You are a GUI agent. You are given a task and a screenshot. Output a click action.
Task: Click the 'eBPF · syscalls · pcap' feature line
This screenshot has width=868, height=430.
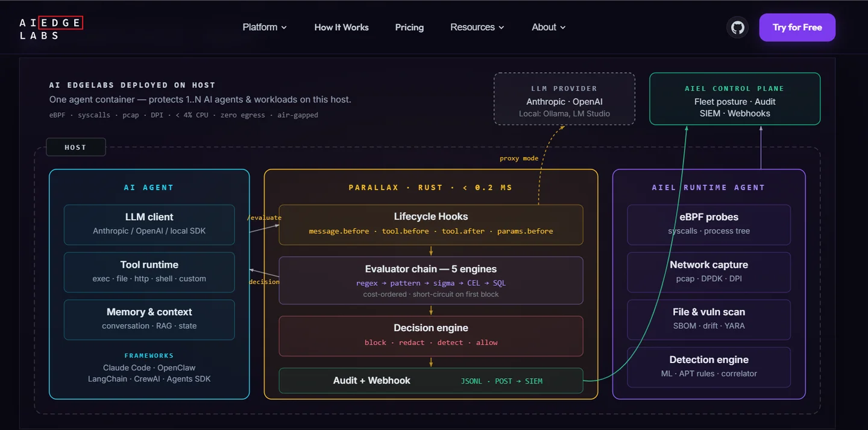tap(184, 115)
